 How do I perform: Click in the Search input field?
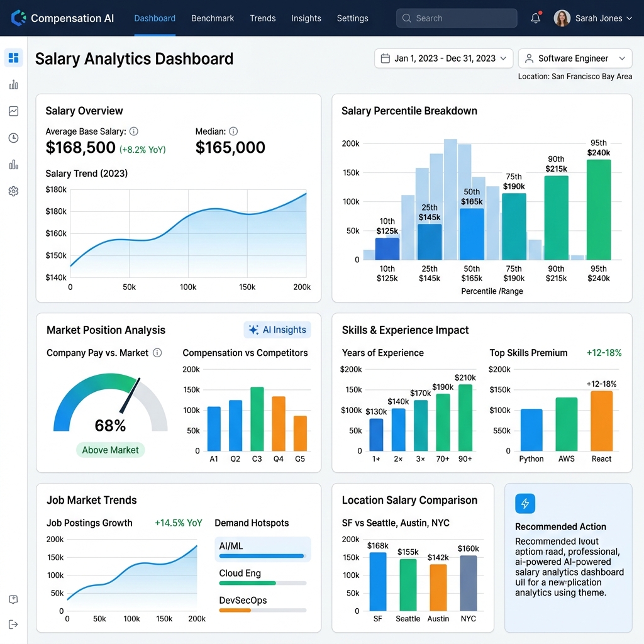point(457,18)
